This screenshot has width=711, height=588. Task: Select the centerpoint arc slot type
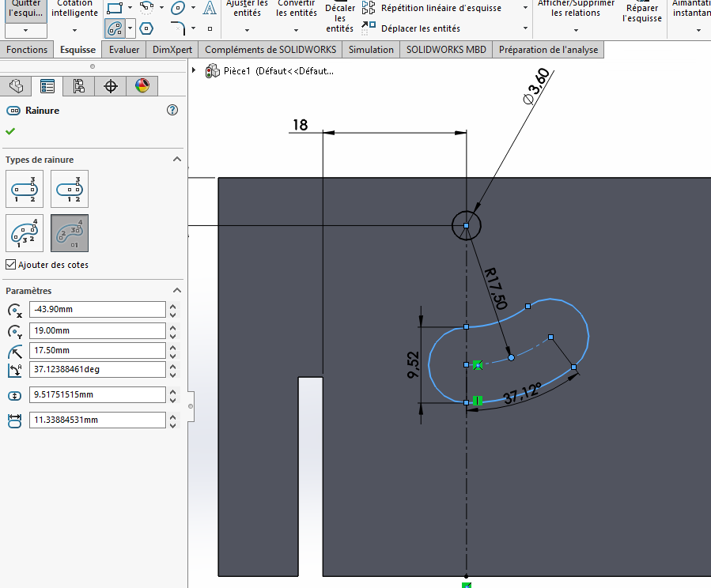(70, 234)
